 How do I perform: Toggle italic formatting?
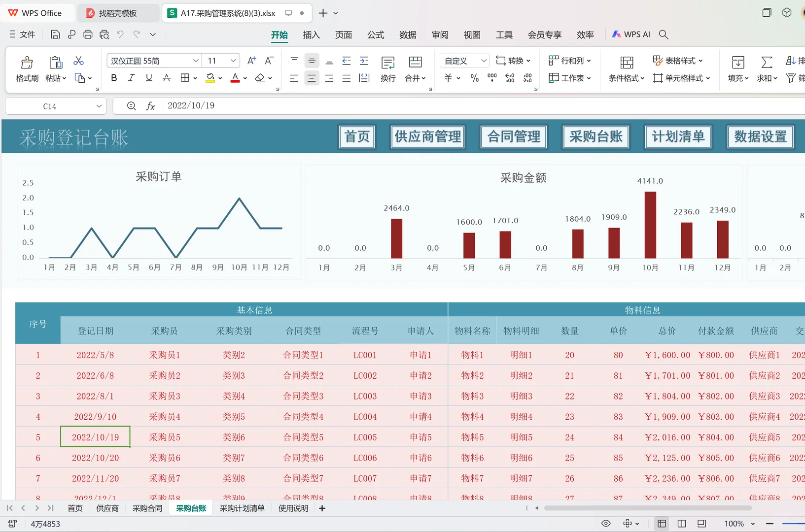pos(131,77)
